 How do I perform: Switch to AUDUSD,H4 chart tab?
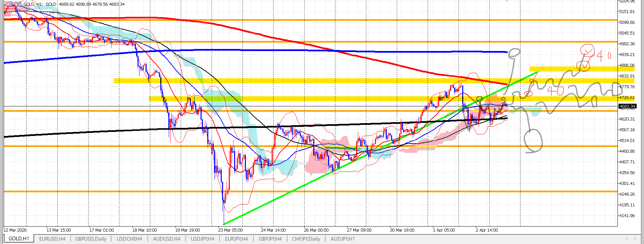coord(166,239)
